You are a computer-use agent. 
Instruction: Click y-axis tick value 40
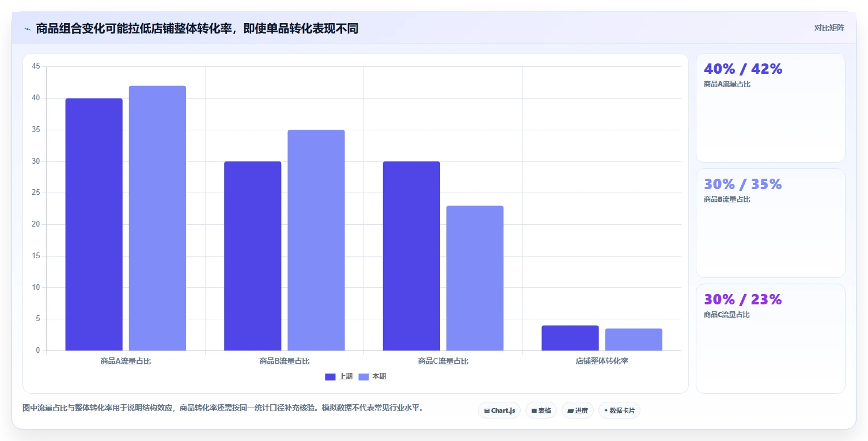click(x=36, y=99)
